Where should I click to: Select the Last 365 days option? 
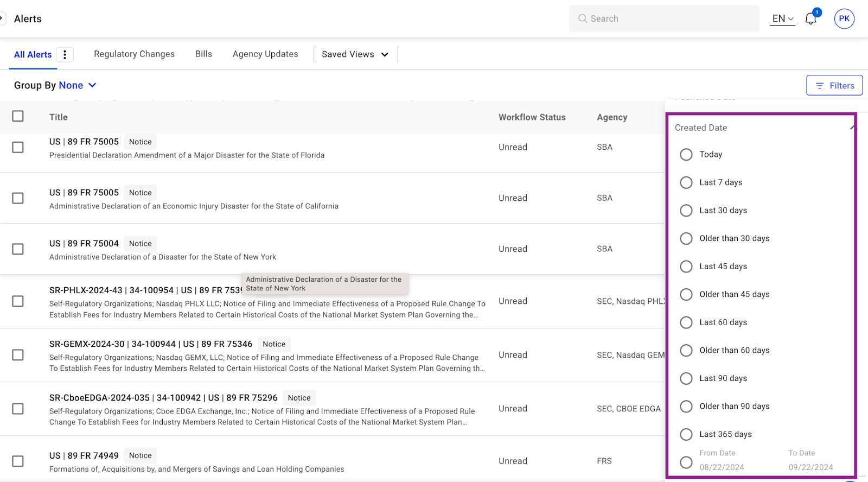[x=686, y=434]
